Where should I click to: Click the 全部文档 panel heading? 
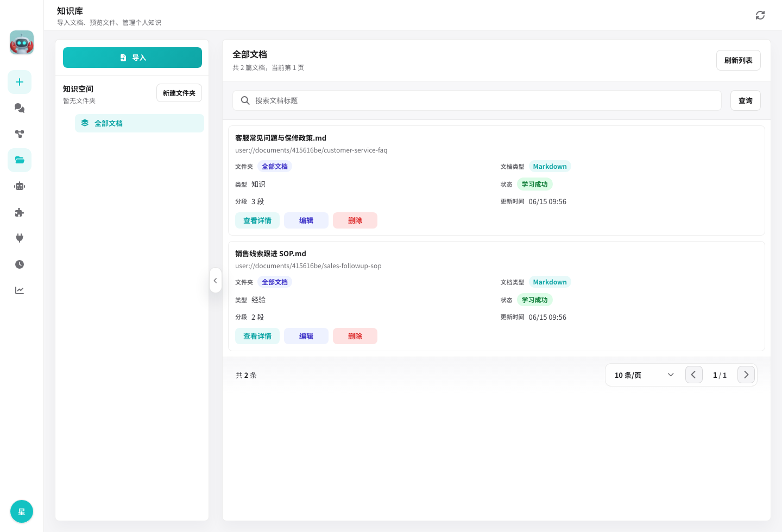[250, 54]
